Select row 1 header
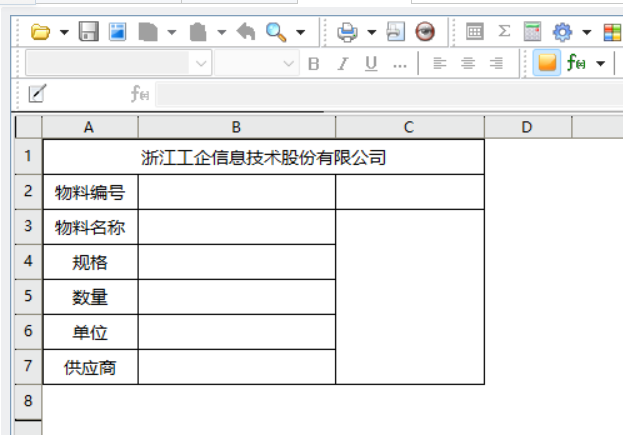Screen dimensions: 623x435 (x=28, y=156)
